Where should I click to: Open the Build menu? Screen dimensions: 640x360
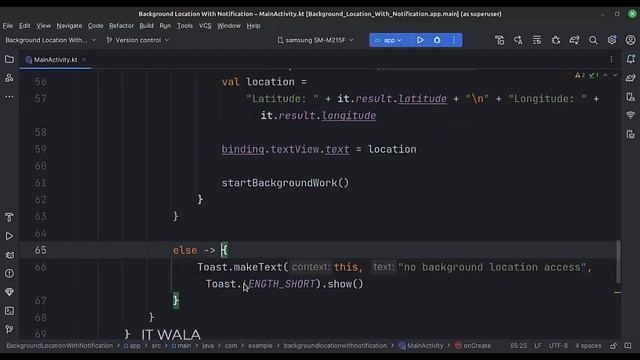[147, 26]
